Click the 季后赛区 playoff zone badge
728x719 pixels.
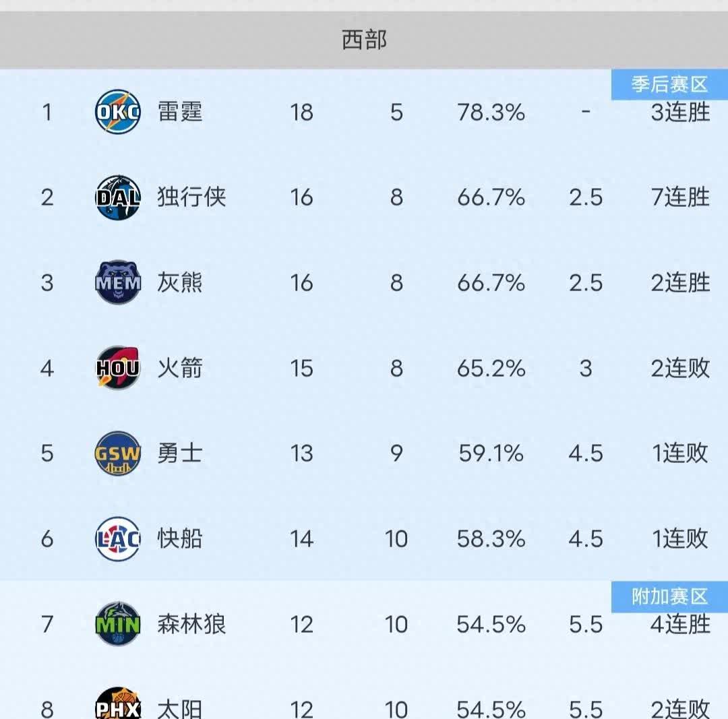[x=670, y=84]
